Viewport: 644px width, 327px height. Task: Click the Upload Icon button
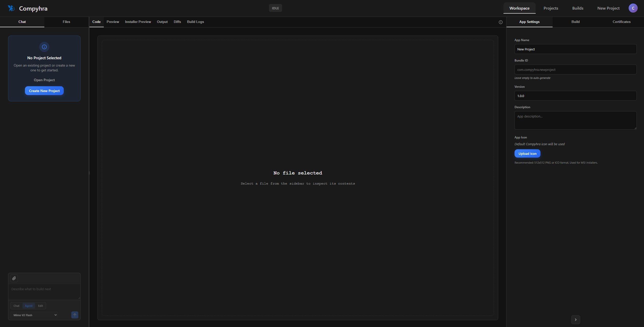coord(527,154)
